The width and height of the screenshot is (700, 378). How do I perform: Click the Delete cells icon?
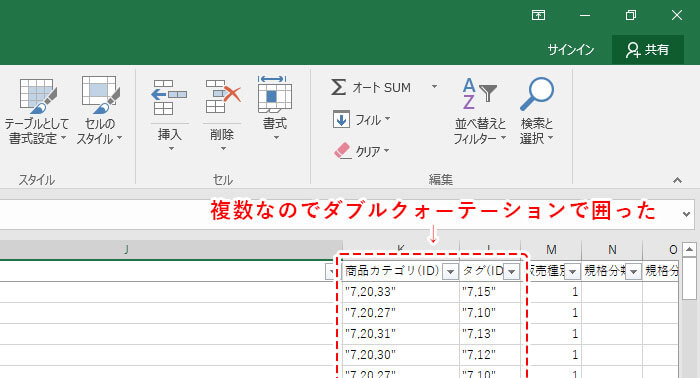(x=223, y=97)
